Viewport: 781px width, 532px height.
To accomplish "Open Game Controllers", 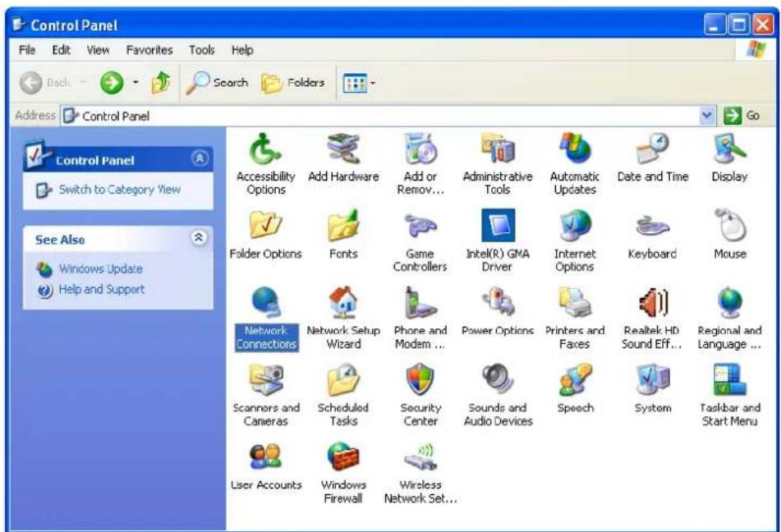I will (x=420, y=241).
